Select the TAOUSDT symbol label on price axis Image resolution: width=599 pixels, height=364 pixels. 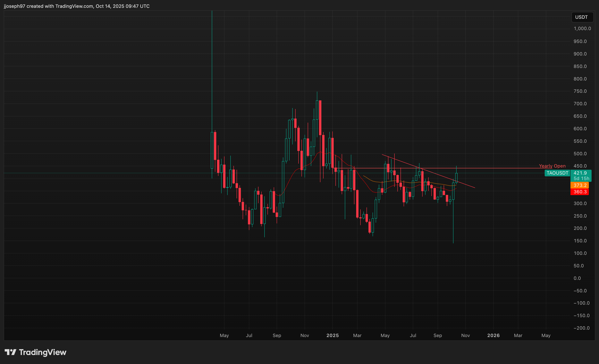[557, 173]
